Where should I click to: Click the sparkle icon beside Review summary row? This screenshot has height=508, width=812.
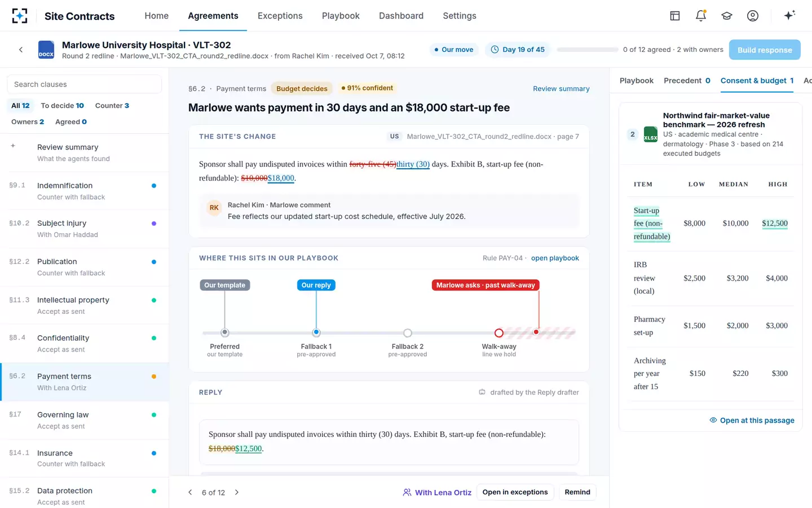click(13, 146)
